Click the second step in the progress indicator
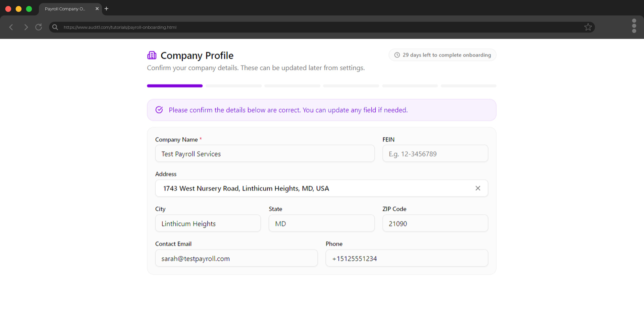644x335 pixels. pyautogui.click(x=233, y=86)
